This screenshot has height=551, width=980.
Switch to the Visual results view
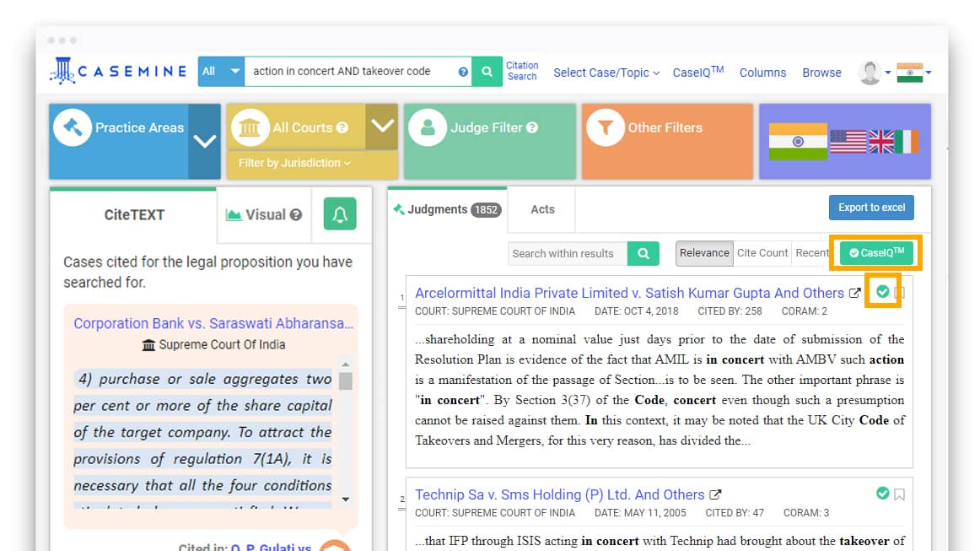(x=263, y=215)
